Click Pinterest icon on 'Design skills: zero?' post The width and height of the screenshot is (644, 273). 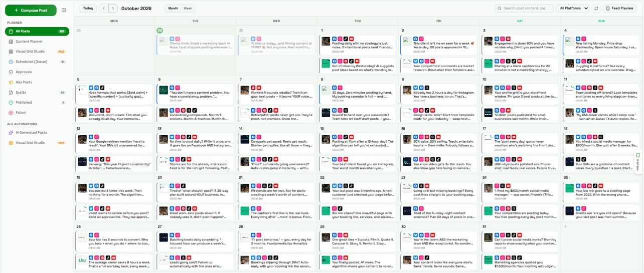click(421, 110)
